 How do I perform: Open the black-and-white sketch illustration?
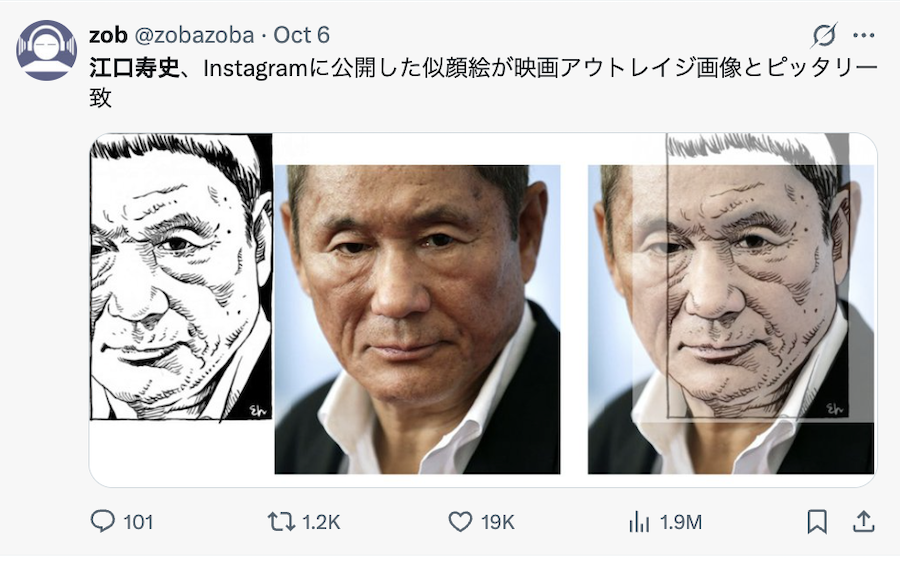coord(181,278)
